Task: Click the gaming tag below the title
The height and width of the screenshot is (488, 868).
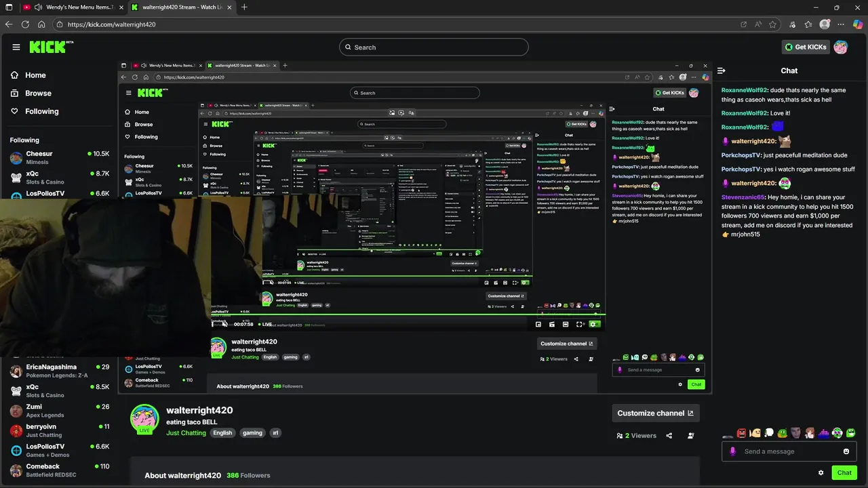Action: click(252, 433)
